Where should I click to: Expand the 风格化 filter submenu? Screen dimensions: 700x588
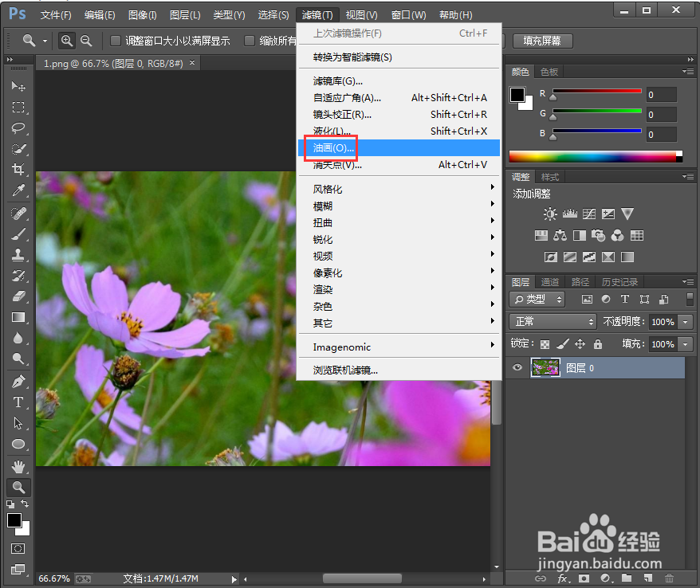point(399,189)
